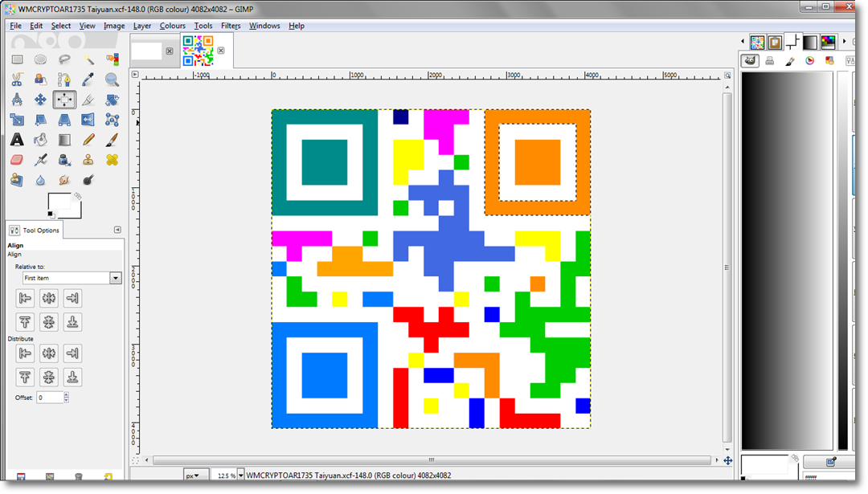
Task: Select the Blur/Sharpen droplet tool
Action: coord(40,180)
